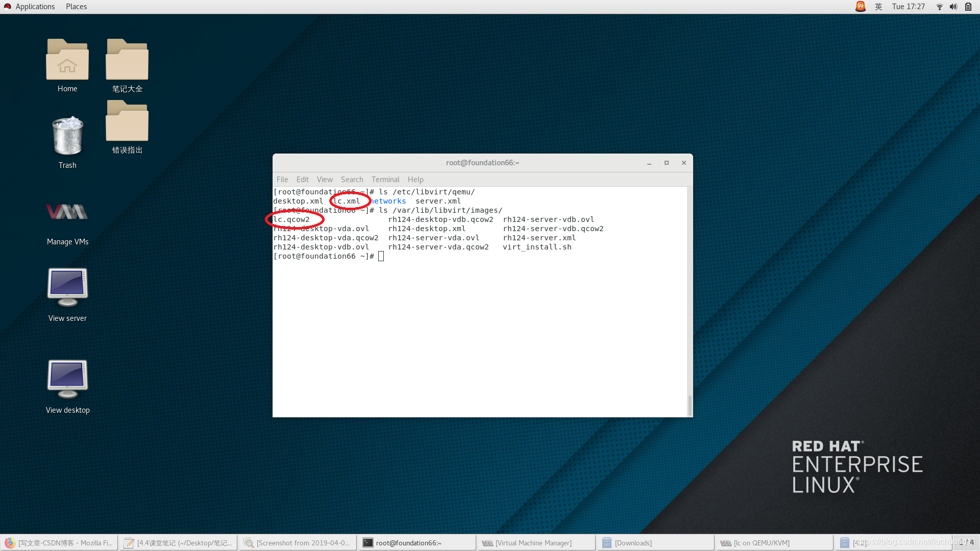
Task: Open the Places menu in top bar
Action: coord(76,7)
